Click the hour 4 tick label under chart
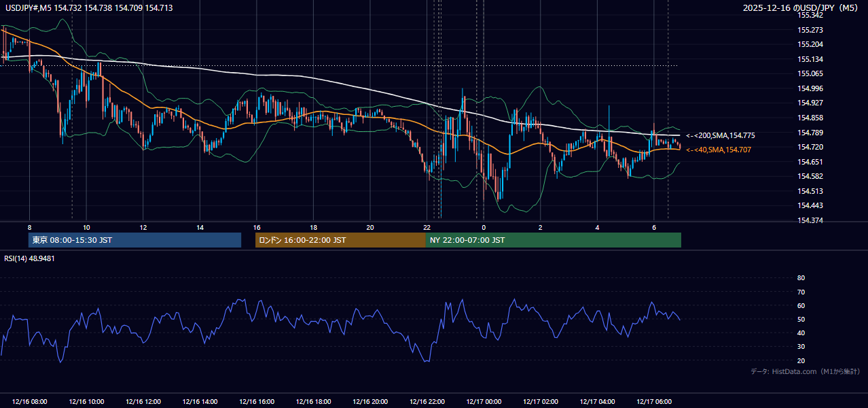868x408 pixels. [597, 227]
